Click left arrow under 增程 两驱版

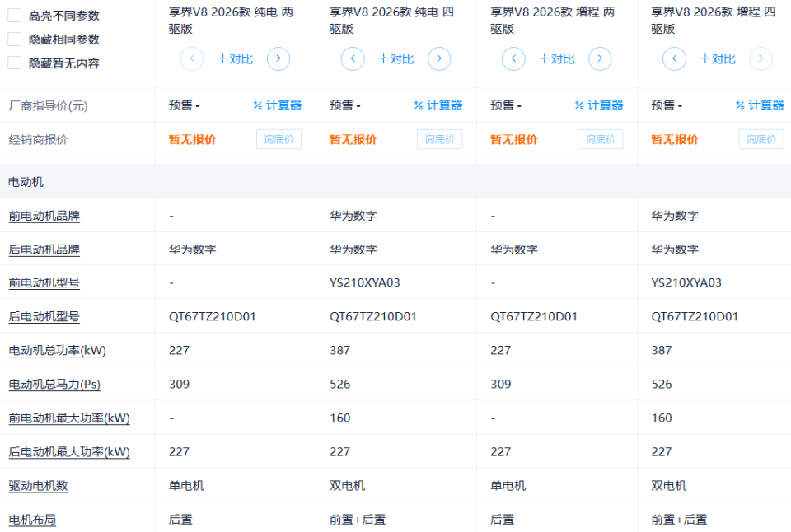pyautogui.click(x=513, y=59)
